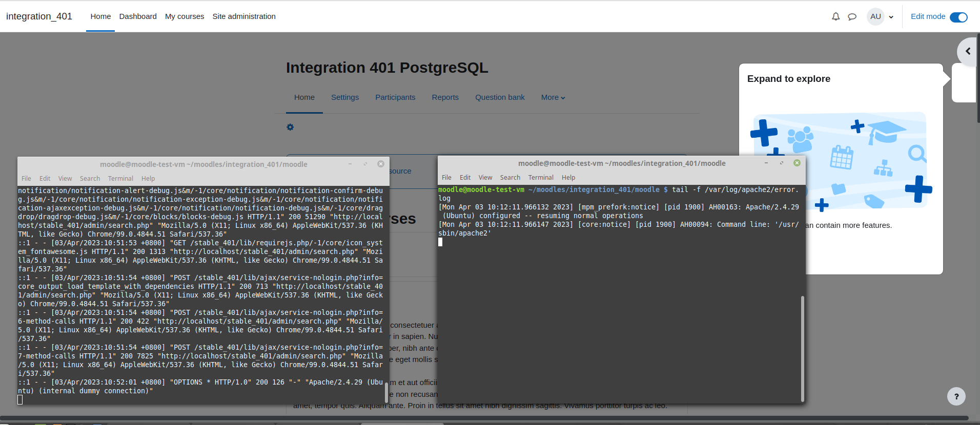Image resolution: width=980 pixels, height=425 pixels.
Task: Open the Reports tab
Action: [445, 97]
